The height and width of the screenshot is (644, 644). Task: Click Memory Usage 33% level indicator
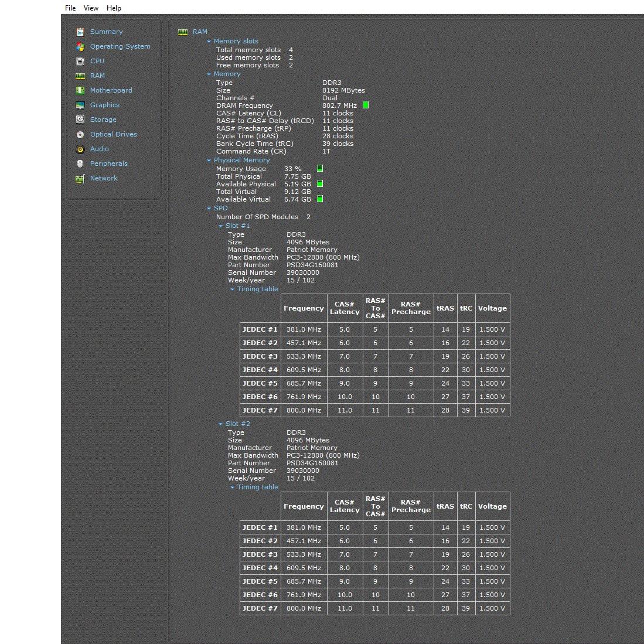coord(320,169)
